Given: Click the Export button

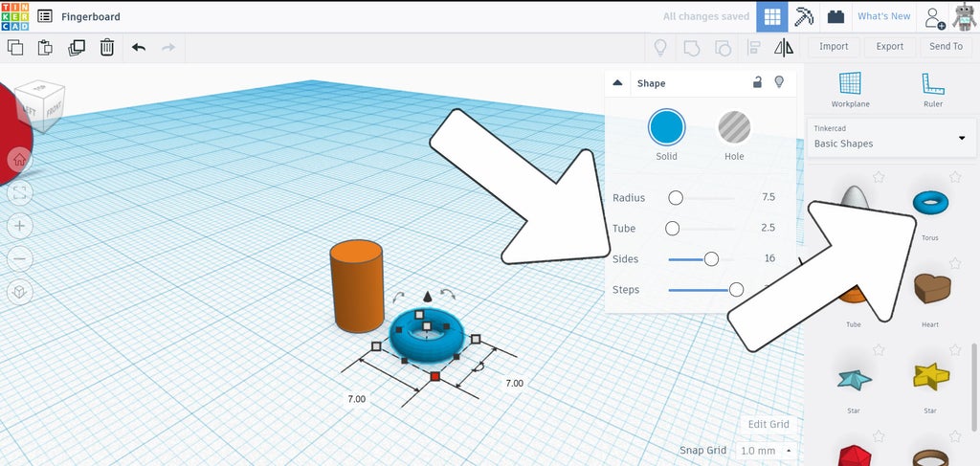Looking at the screenshot, I should [x=889, y=47].
